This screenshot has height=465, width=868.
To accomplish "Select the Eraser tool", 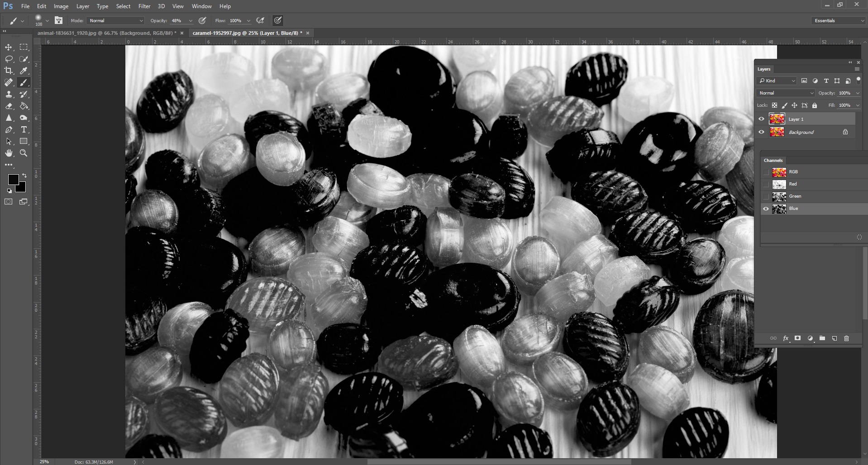I will tap(9, 106).
